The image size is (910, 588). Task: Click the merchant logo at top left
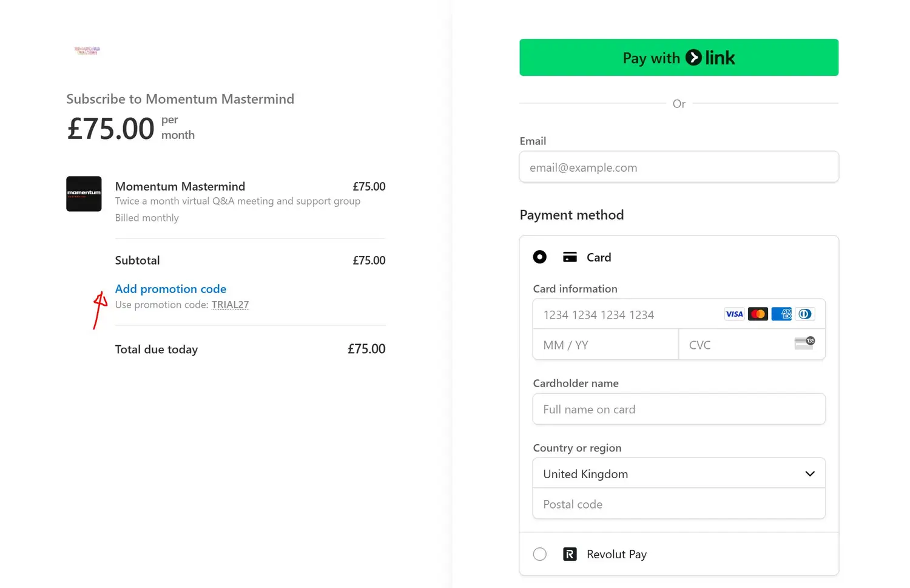point(87,50)
